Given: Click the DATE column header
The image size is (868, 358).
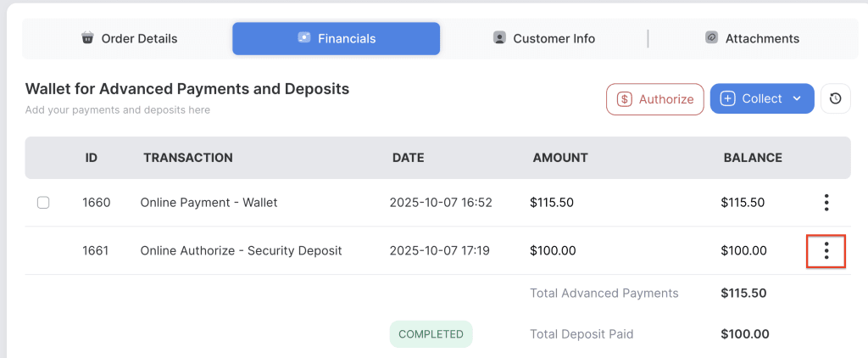Looking at the screenshot, I should coord(408,158).
